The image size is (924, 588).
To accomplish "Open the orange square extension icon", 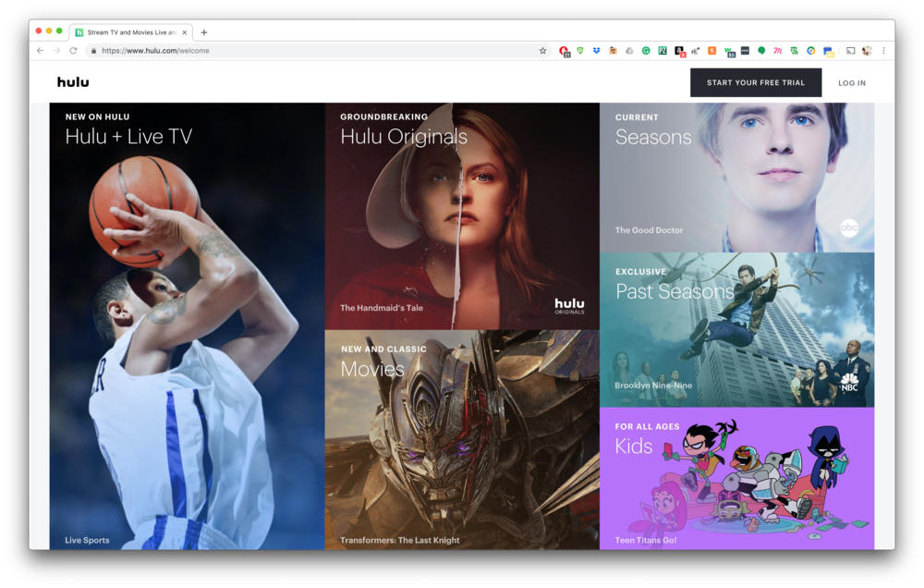I will 711,51.
